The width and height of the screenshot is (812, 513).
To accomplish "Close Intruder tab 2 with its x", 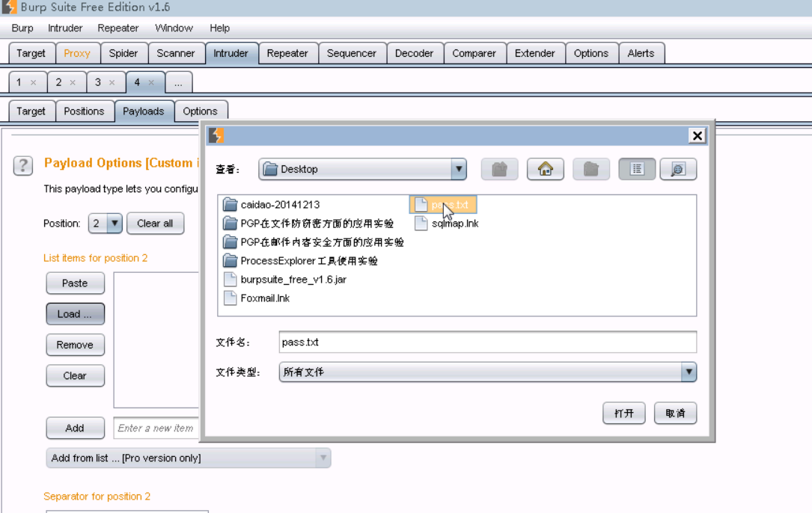I will click(73, 82).
